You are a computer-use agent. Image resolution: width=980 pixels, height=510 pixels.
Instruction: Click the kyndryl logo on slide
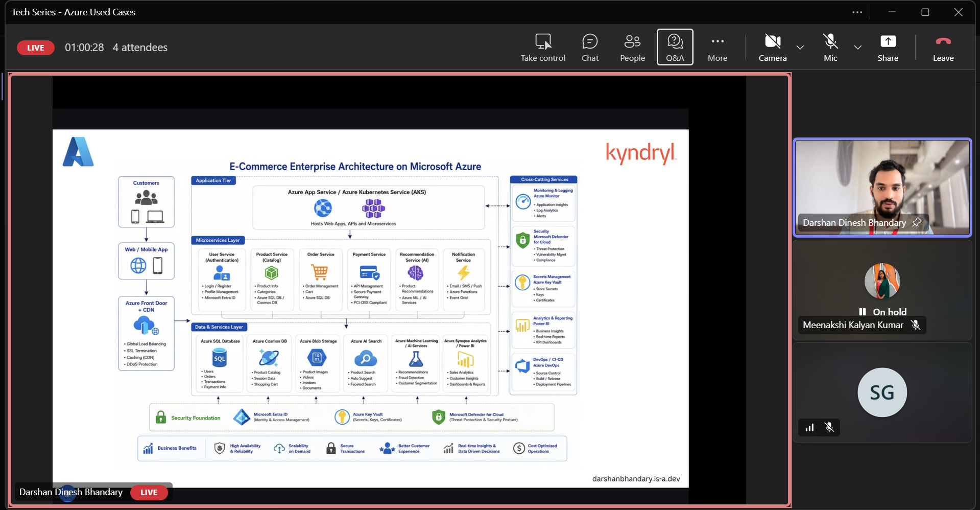point(641,153)
